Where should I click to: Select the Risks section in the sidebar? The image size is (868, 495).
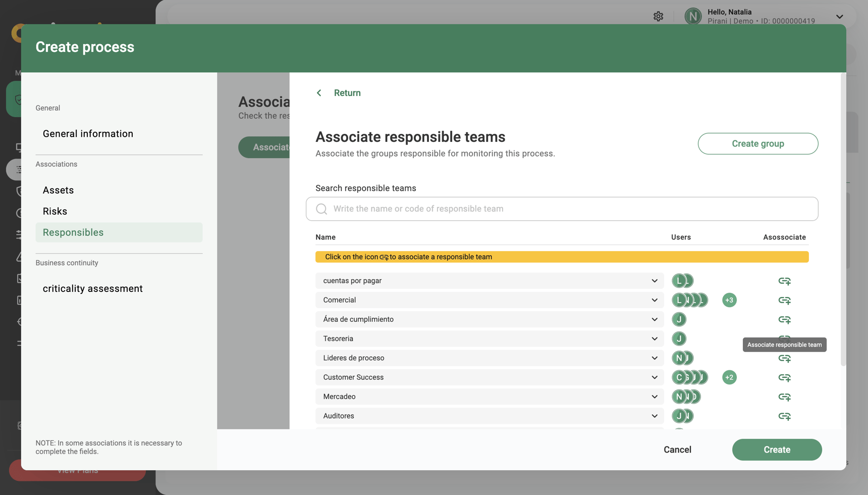pos(55,211)
